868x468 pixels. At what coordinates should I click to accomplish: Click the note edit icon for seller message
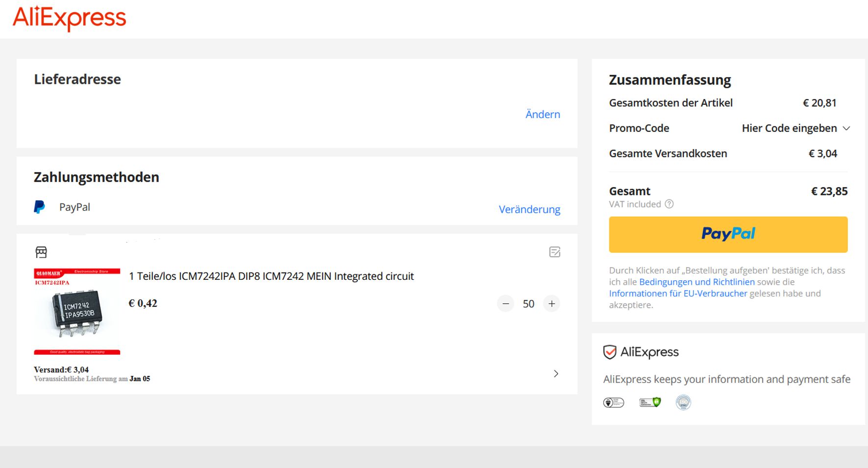point(555,252)
